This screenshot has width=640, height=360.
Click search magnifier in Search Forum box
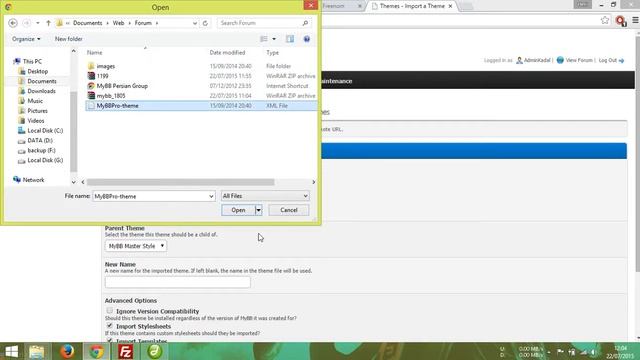305,23
